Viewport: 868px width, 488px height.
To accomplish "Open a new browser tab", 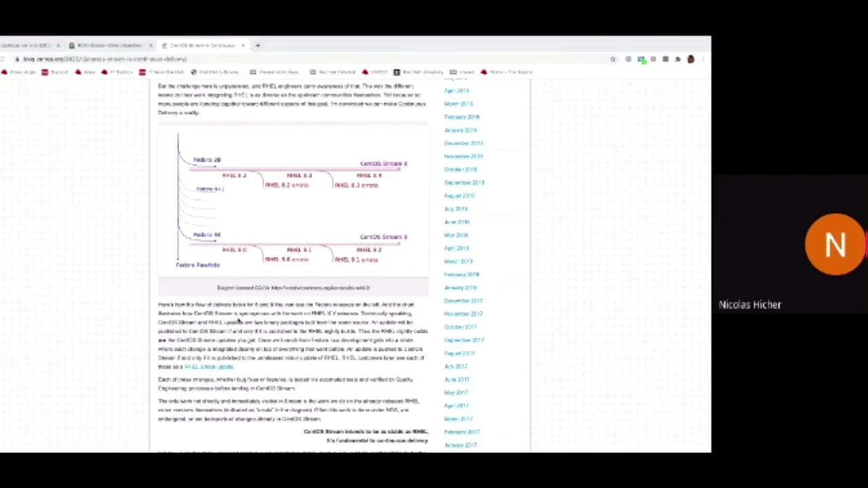I will [258, 45].
